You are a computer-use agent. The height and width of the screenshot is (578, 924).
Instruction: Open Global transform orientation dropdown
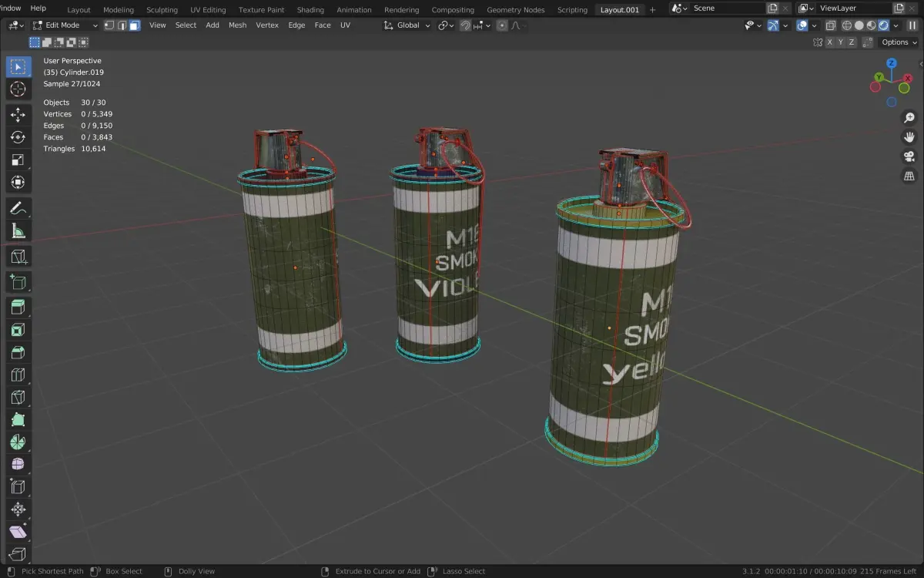pos(407,25)
